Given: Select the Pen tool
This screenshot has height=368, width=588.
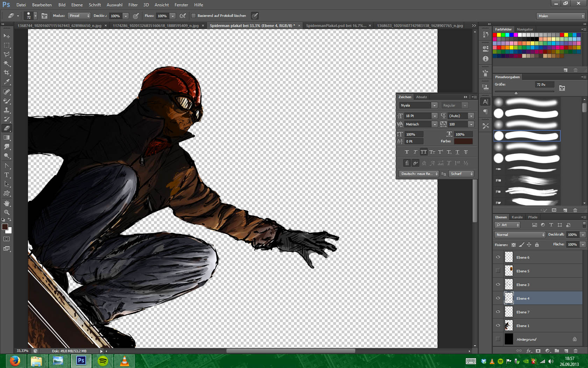Looking at the screenshot, I should tap(7, 165).
